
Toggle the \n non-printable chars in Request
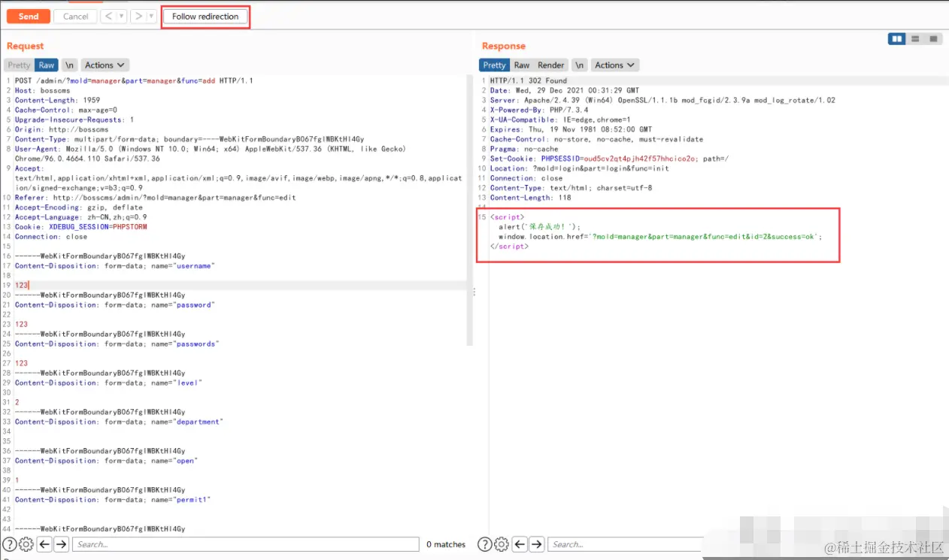(x=69, y=65)
